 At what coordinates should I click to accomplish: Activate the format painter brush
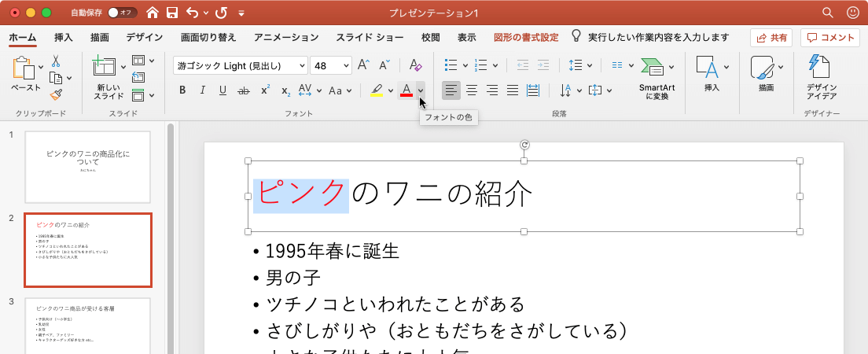tap(55, 95)
